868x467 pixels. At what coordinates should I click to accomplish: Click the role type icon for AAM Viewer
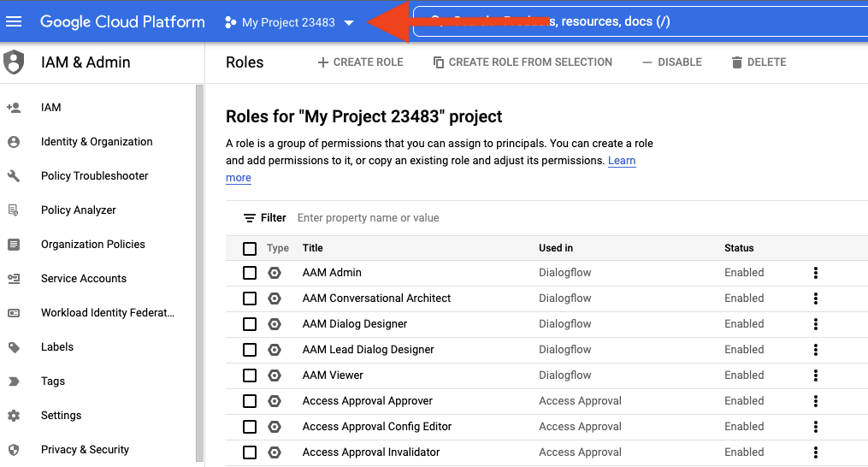(x=275, y=375)
